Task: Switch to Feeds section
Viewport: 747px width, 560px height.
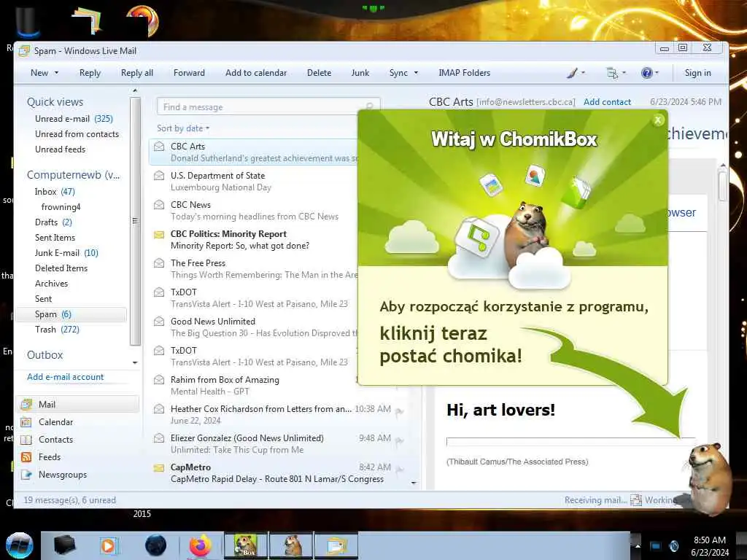Action: [x=49, y=457]
